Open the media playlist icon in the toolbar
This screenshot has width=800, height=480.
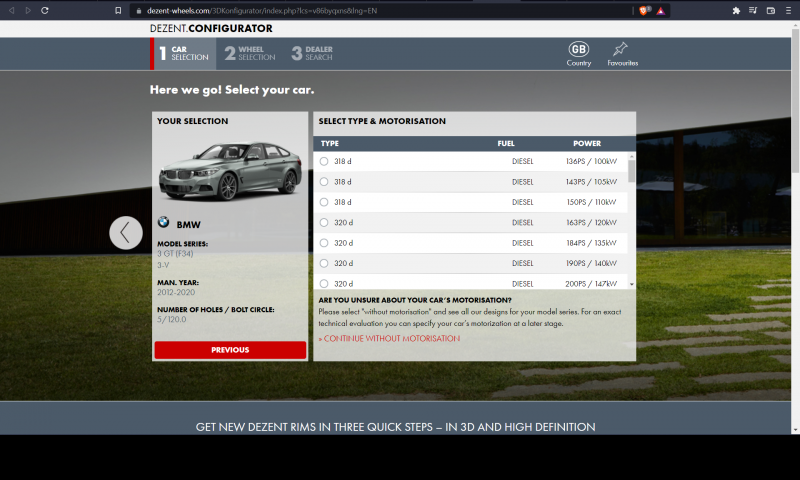753,10
